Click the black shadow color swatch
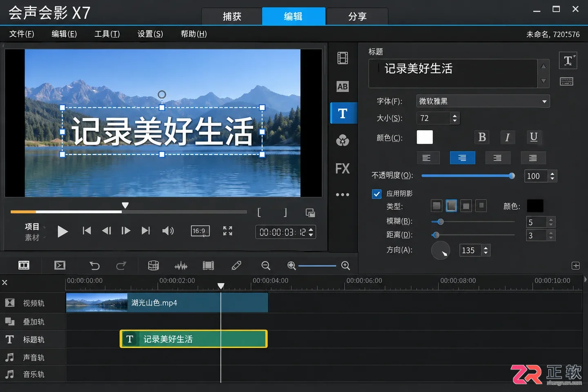Viewport: 588px width, 392px height. [535, 206]
